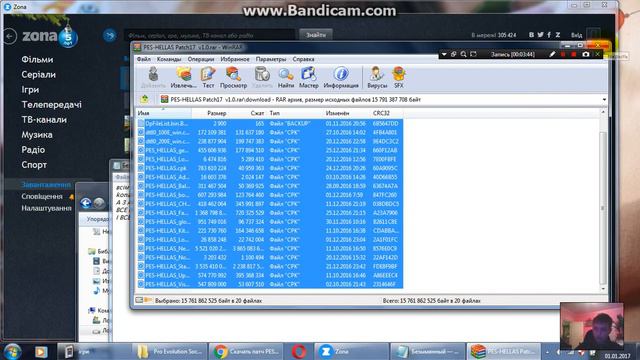The width and height of the screenshot is (640, 360).
Task: Open Сповіщення in the Zona sidebar
Action: [x=42, y=196]
